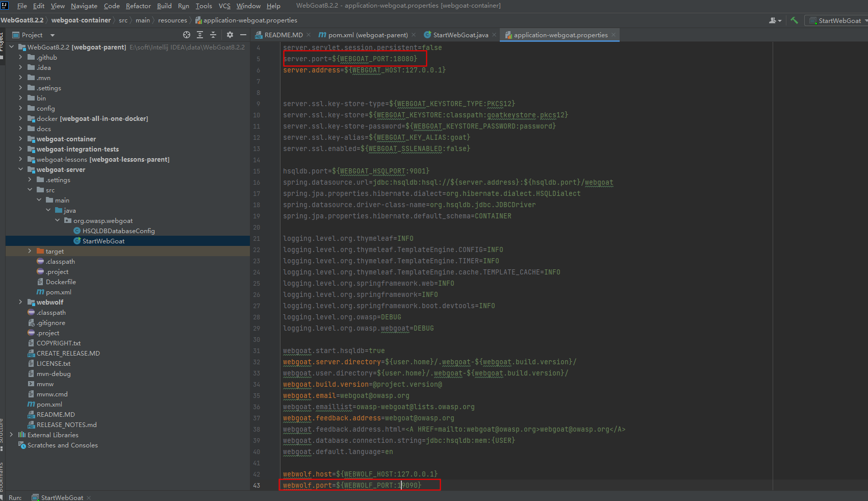868x501 pixels.
Task: Open the VCS menu
Action: 224,6
